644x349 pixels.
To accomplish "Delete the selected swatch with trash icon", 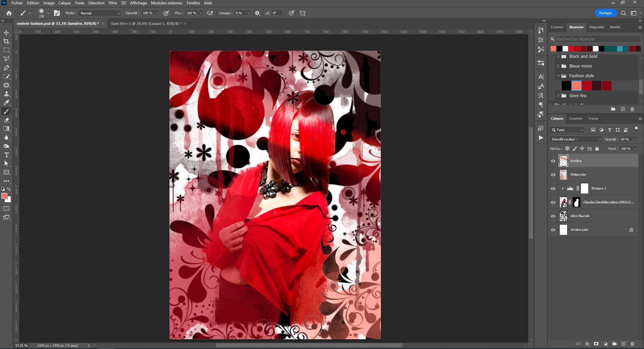I will [x=632, y=109].
